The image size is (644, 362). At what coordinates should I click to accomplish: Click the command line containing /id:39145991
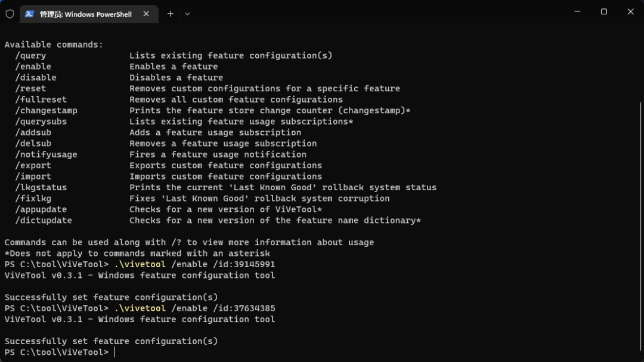coord(194,264)
